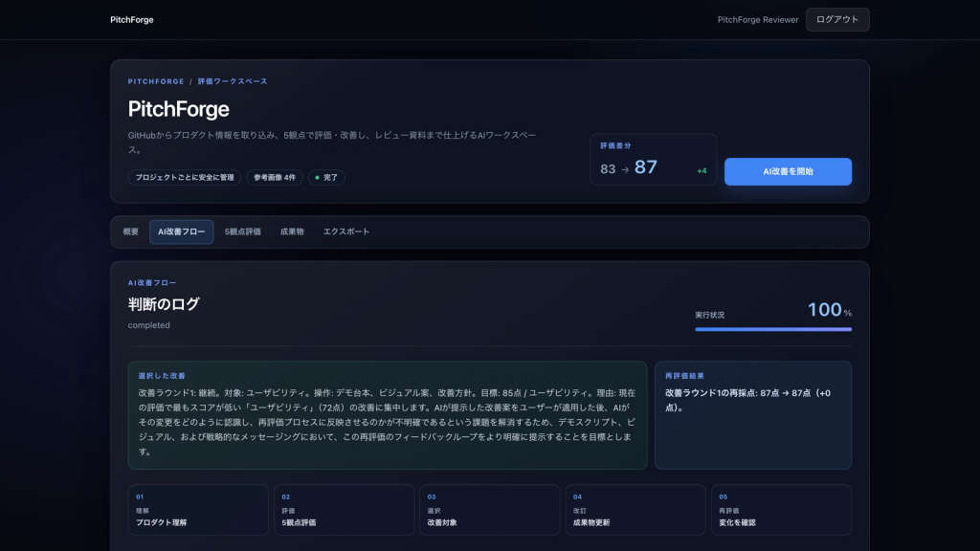Click the 100% execution progress bar
This screenshot has width=980, height=551.
coord(773,329)
